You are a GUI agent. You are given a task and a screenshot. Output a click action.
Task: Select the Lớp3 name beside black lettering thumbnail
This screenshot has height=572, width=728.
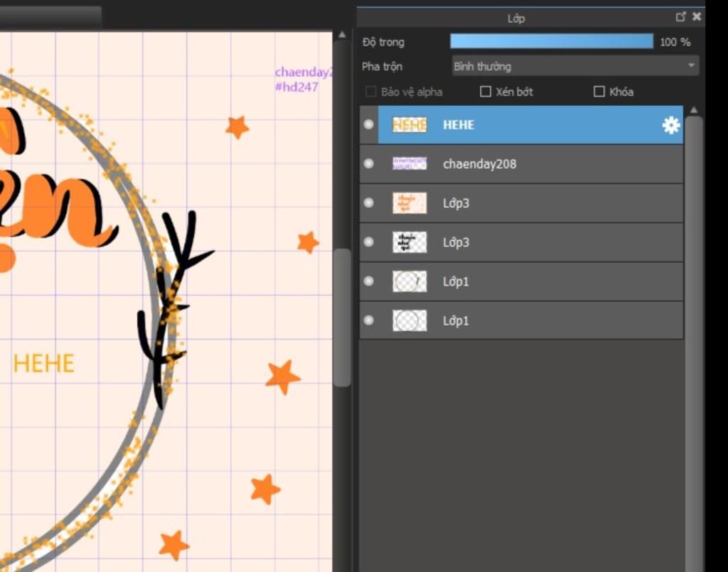click(x=456, y=242)
